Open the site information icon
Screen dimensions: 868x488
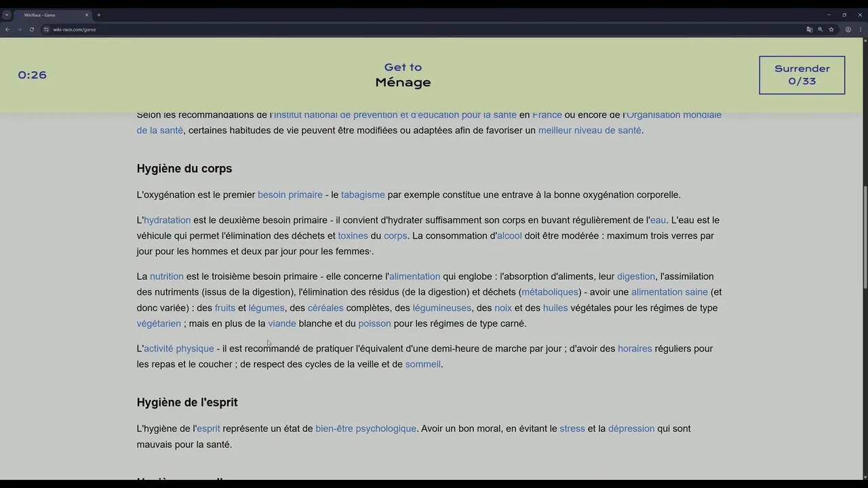pyautogui.click(x=46, y=29)
